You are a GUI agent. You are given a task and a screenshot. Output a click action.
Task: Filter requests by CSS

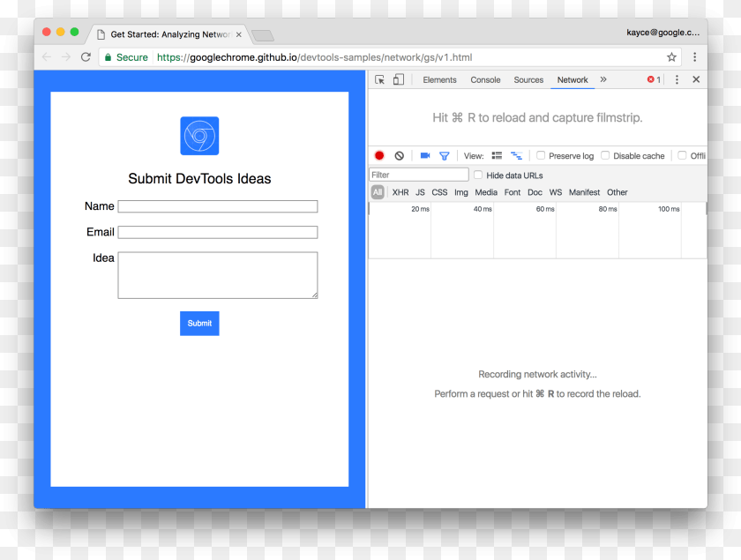[439, 192]
